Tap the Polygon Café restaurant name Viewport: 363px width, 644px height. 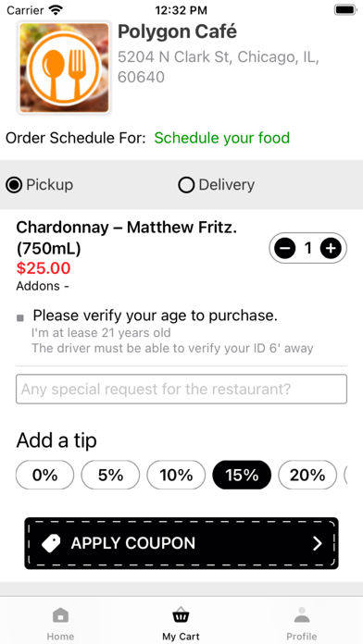pos(178,31)
